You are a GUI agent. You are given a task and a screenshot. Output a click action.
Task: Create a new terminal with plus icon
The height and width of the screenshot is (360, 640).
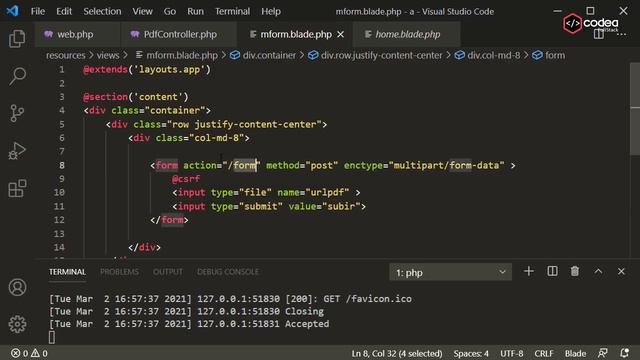tap(529, 271)
